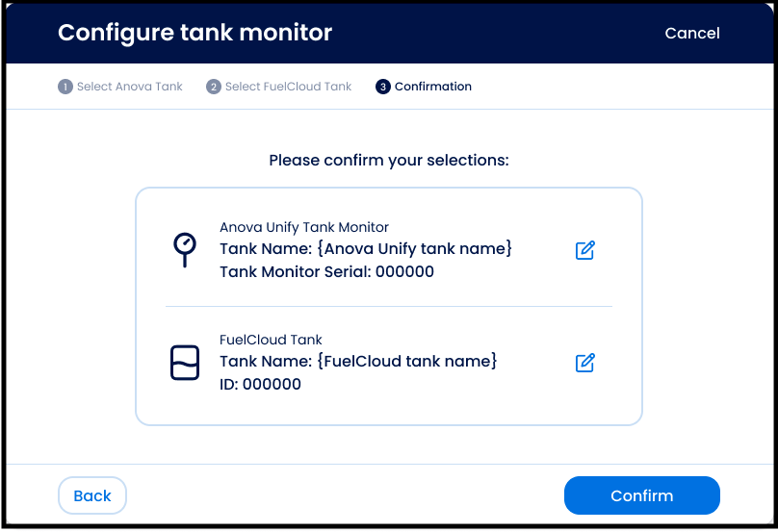The image size is (778, 532).
Task: Go to the Select FuelCloud Tank step
Action: [288, 87]
